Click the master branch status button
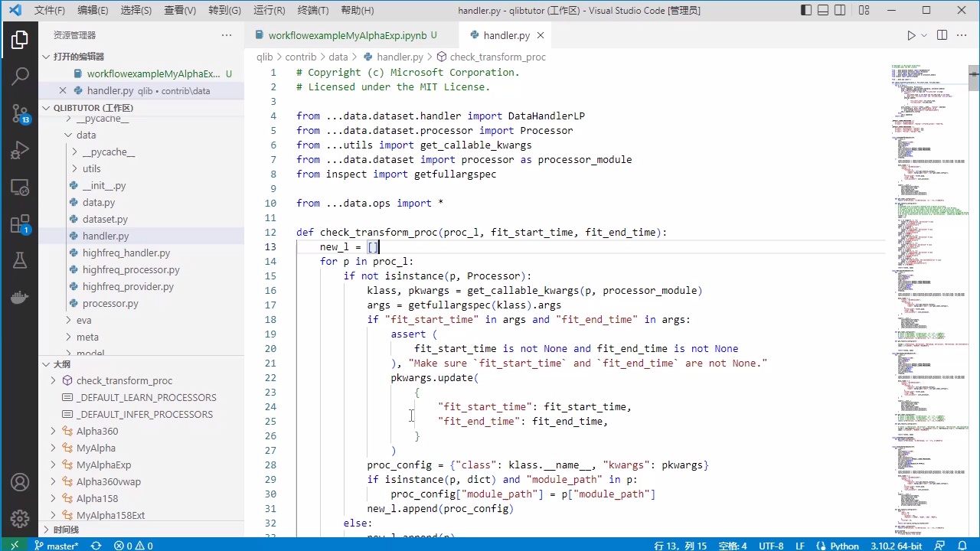The width and height of the screenshot is (980, 551). tap(57, 546)
